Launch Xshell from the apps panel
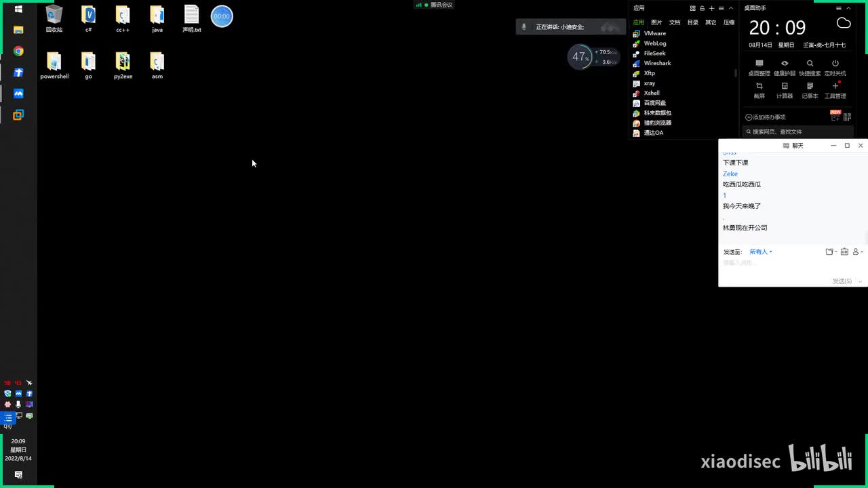 646,93
